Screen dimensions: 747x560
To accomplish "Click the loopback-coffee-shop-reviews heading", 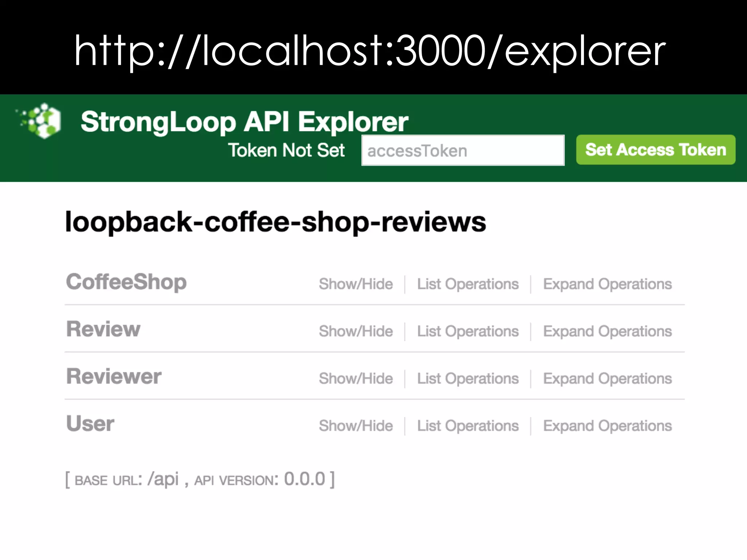I will click(275, 222).
